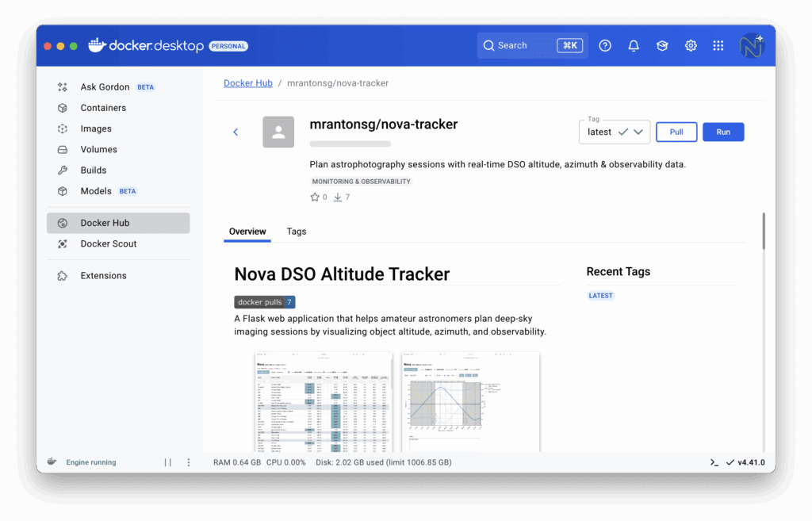Click the docker pulls badge

[265, 302]
